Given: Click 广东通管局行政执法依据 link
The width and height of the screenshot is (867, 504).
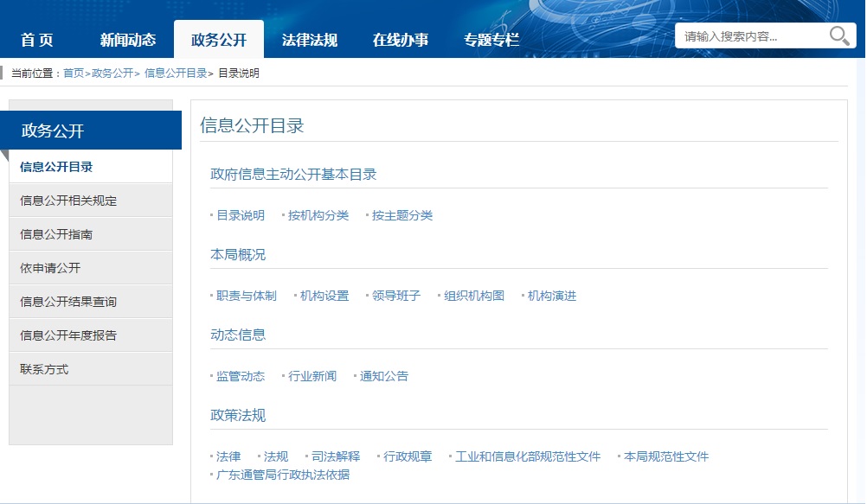Looking at the screenshot, I should [283, 475].
